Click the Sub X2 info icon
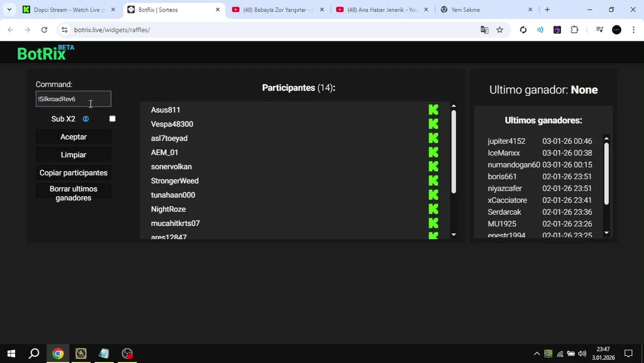This screenshot has width=644, height=363. [86, 119]
